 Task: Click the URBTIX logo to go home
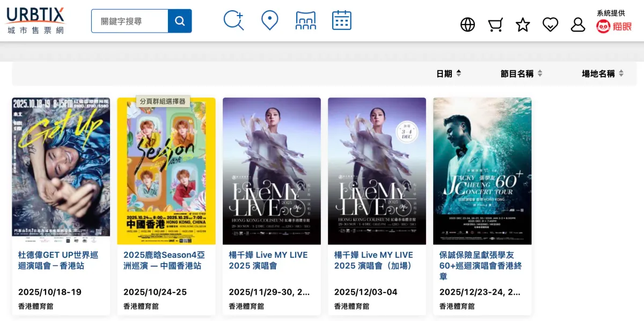tap(35, 20)
